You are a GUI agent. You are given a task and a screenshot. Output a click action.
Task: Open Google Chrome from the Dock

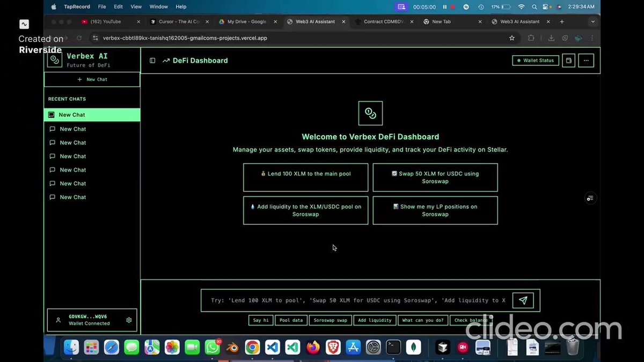(252, 348)
